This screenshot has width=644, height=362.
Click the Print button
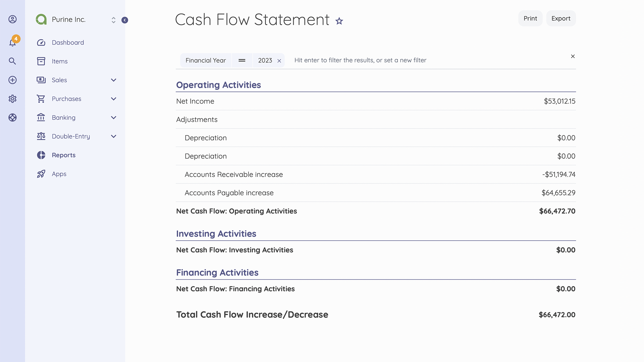tap(530, 18)
